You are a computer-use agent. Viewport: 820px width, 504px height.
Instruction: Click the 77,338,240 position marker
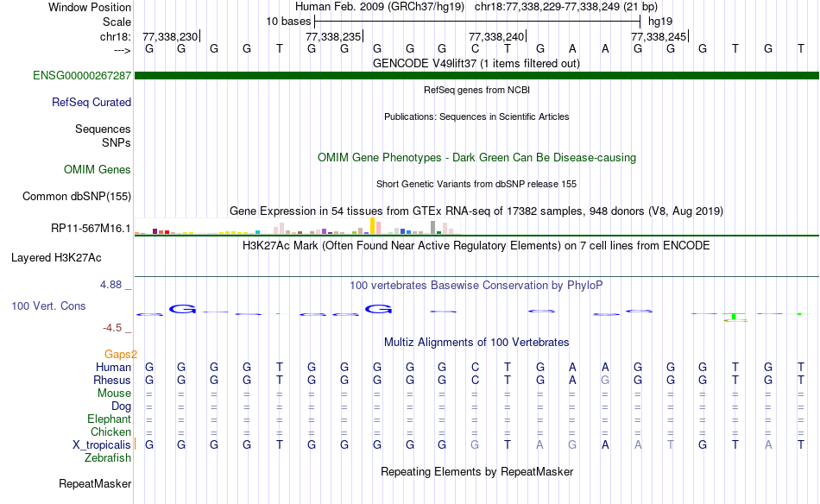[496, 36]
